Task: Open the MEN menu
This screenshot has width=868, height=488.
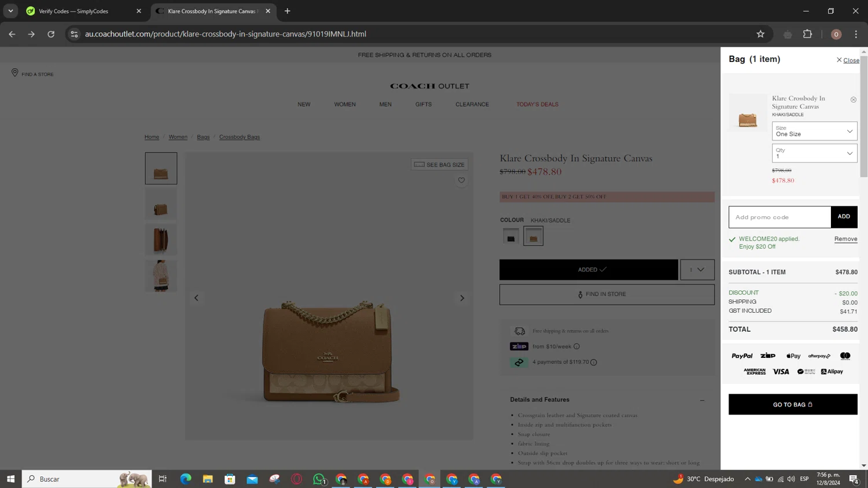Action: [x=385, y=105]
